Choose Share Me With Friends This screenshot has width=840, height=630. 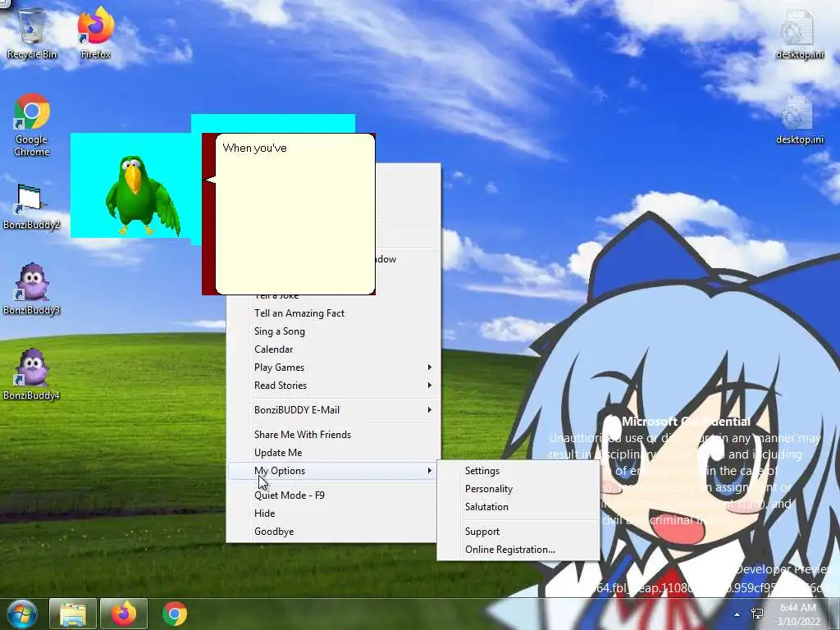tap(332, 435)
